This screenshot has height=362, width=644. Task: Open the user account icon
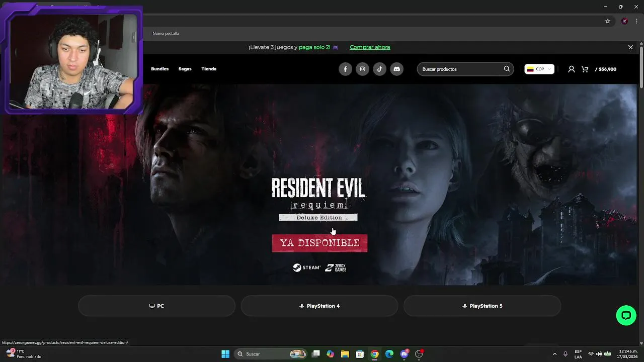pyautogui.click(x=572, y=69)
